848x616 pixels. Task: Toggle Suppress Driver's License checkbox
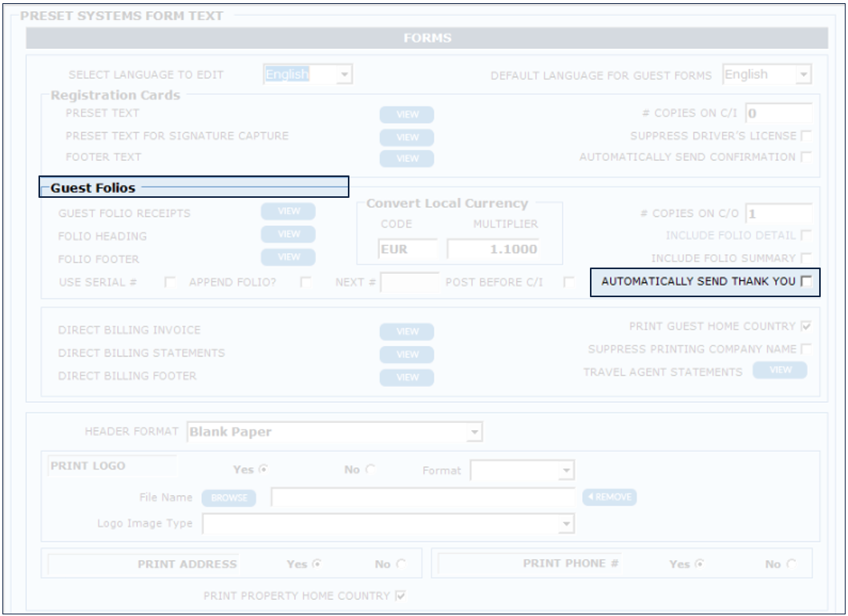tap(806, 135)
